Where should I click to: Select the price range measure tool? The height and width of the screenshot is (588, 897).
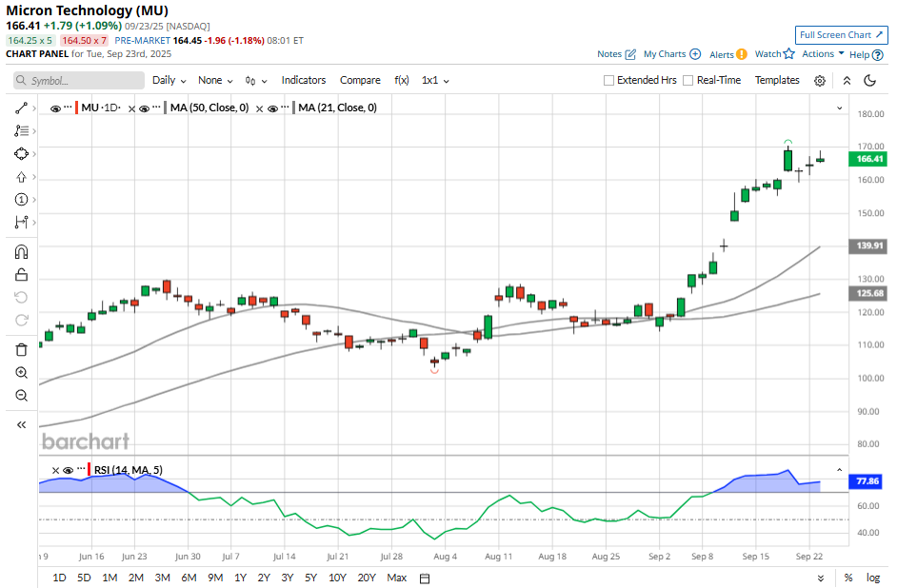click(x=21, y=223)
